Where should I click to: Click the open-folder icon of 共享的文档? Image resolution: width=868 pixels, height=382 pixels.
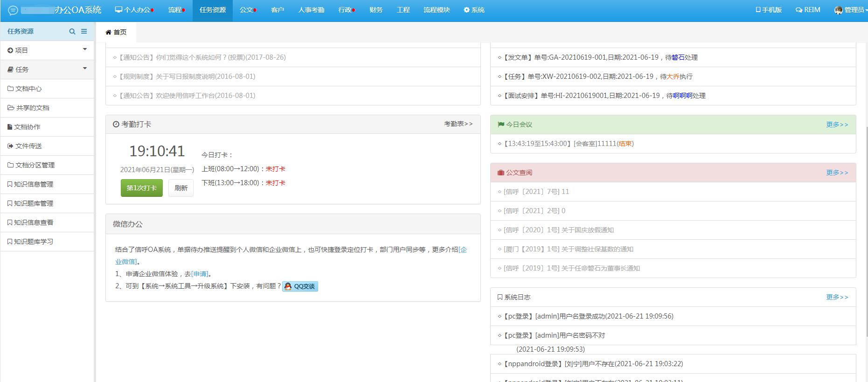(x=11, y=108)
